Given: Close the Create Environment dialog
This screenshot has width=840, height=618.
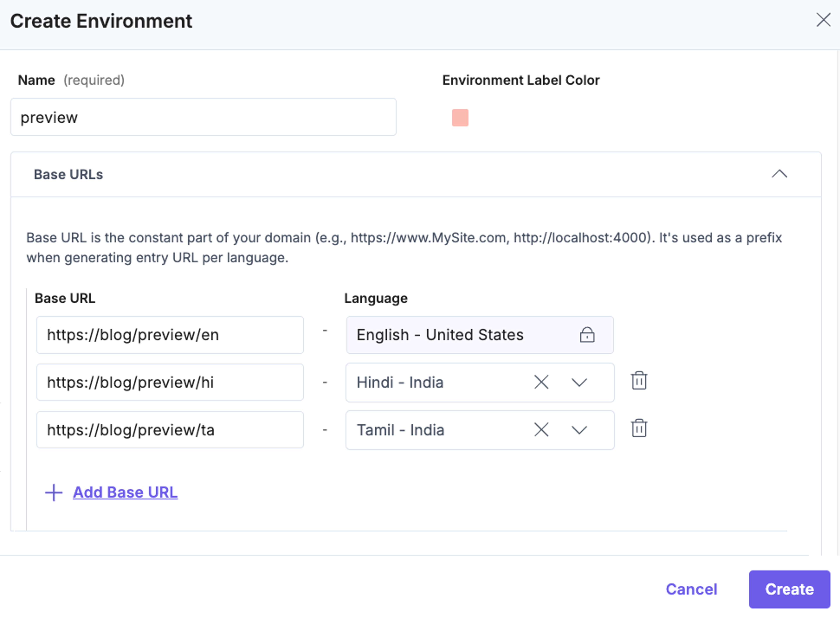Looking at the screenshot, I should click(823, 20).
